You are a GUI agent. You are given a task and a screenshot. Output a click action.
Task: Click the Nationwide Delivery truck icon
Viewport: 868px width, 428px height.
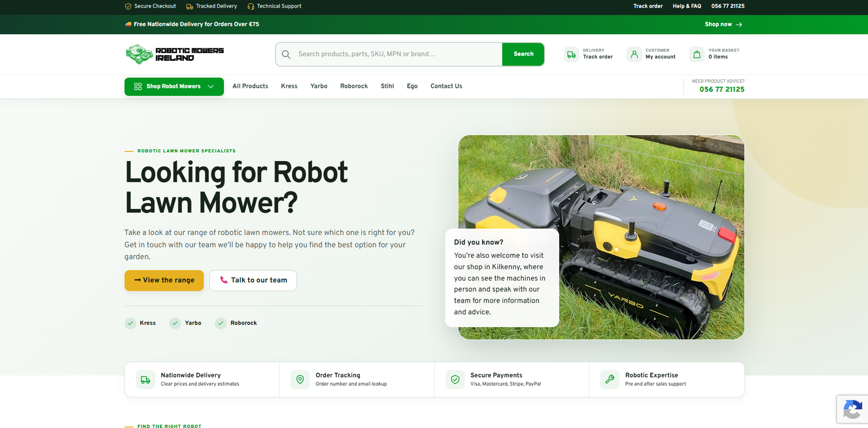tap(145, 380)
